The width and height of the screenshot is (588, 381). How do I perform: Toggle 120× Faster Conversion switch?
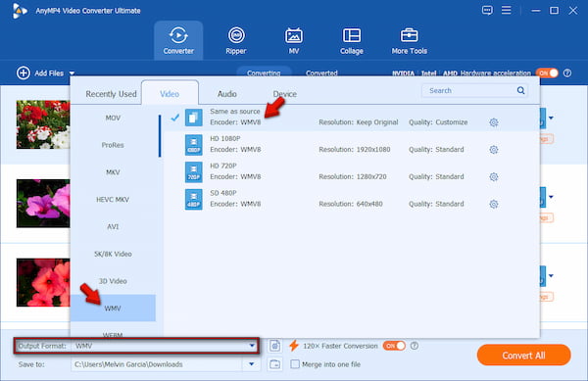point(394,346)
